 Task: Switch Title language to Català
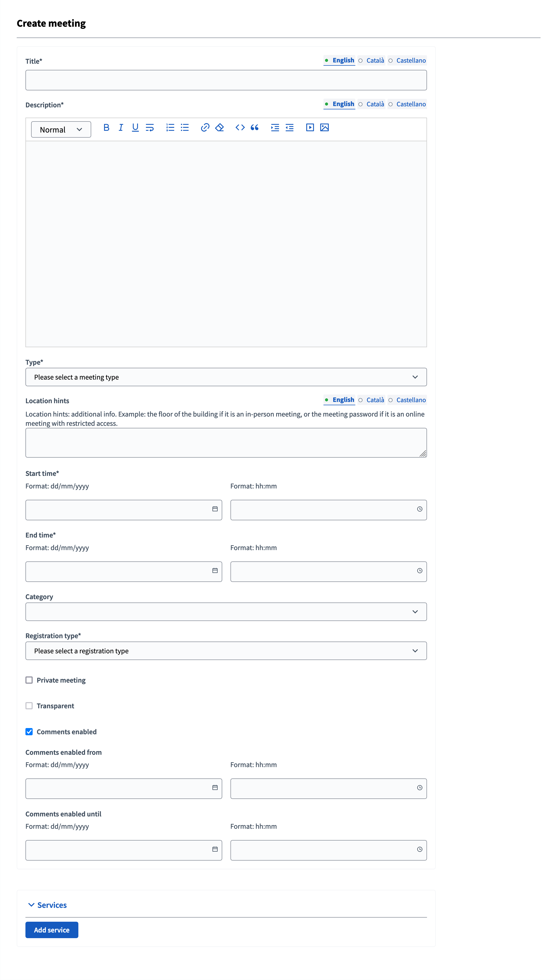(375, 60)
